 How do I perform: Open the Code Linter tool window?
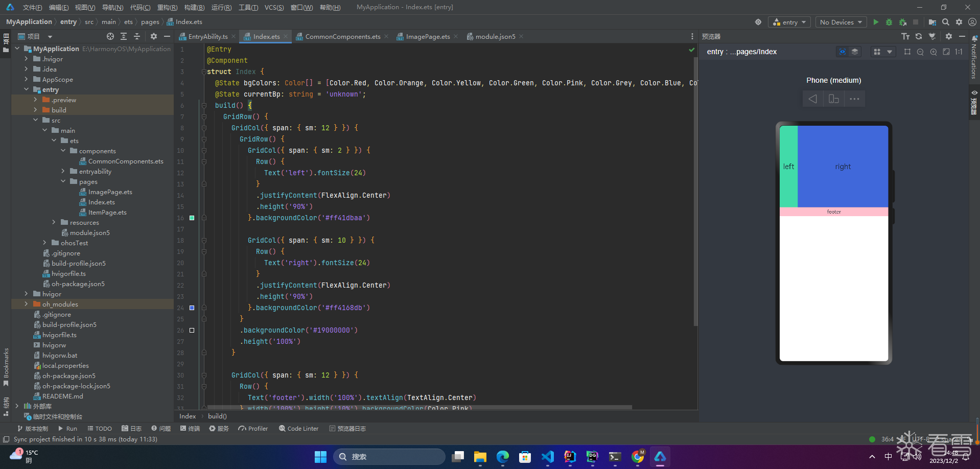coord(299,429)
